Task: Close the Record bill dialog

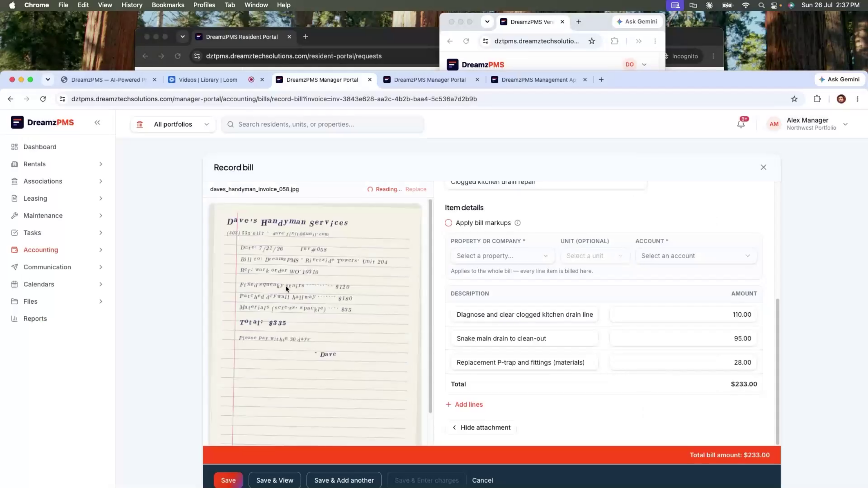Action: 763,167
